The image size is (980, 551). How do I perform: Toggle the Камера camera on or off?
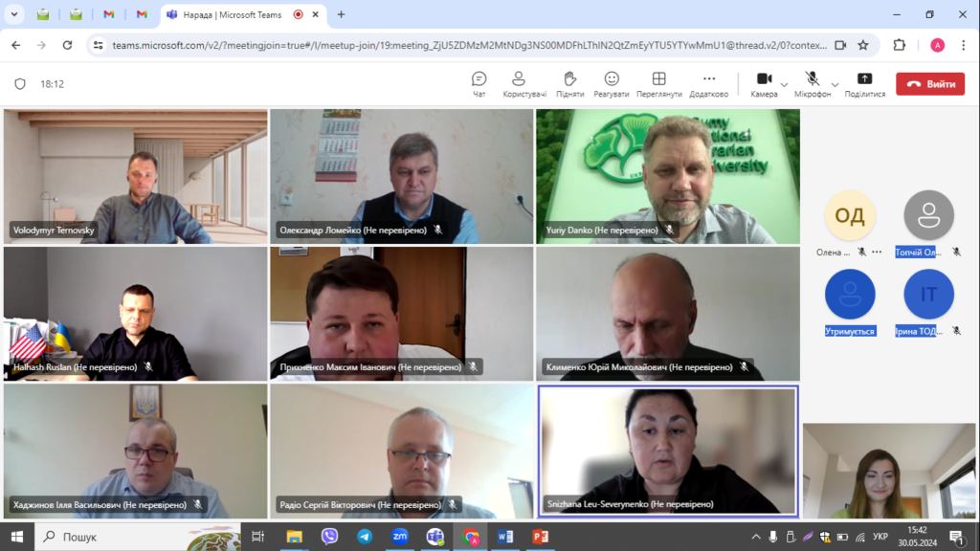point(764,83)
